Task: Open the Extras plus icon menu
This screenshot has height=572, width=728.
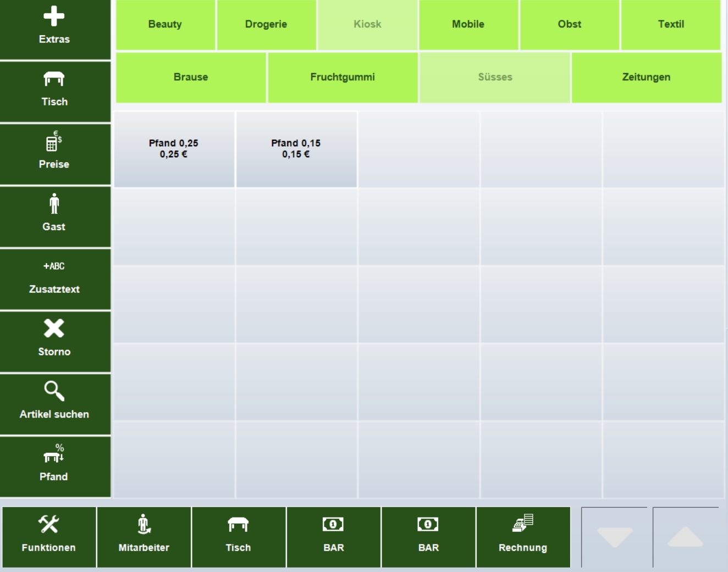Action: pyautogui.click(x=54, y=16)
